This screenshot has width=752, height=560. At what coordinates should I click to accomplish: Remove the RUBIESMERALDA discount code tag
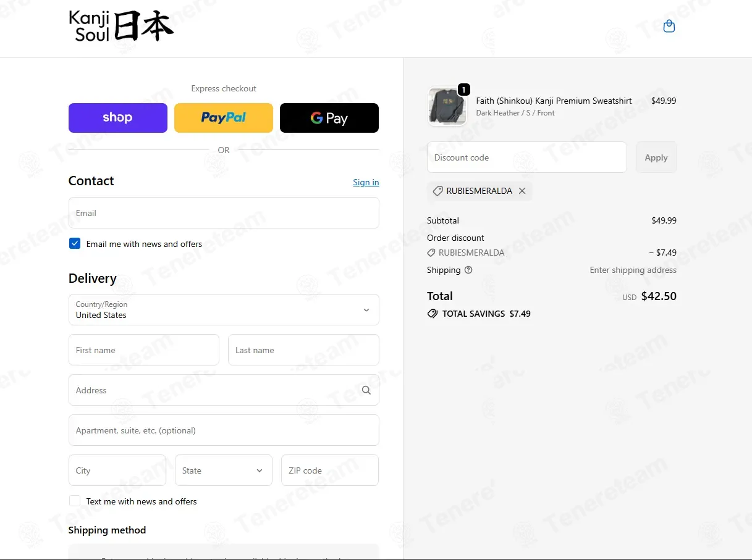(x=522, y=191)
